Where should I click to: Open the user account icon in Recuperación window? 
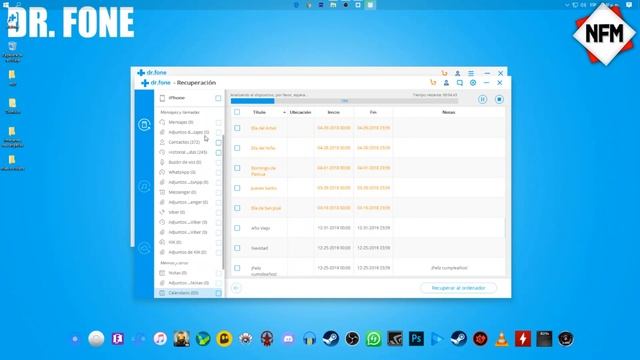[446, 82]
